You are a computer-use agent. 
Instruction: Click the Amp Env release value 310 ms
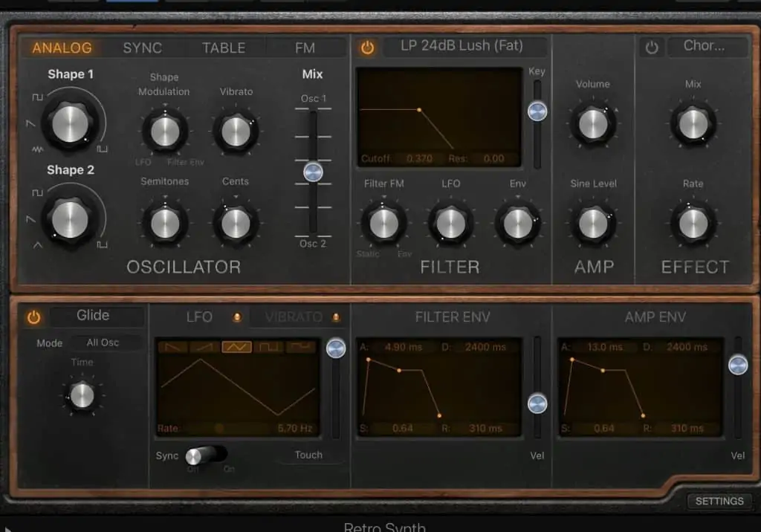pos(687,428)
